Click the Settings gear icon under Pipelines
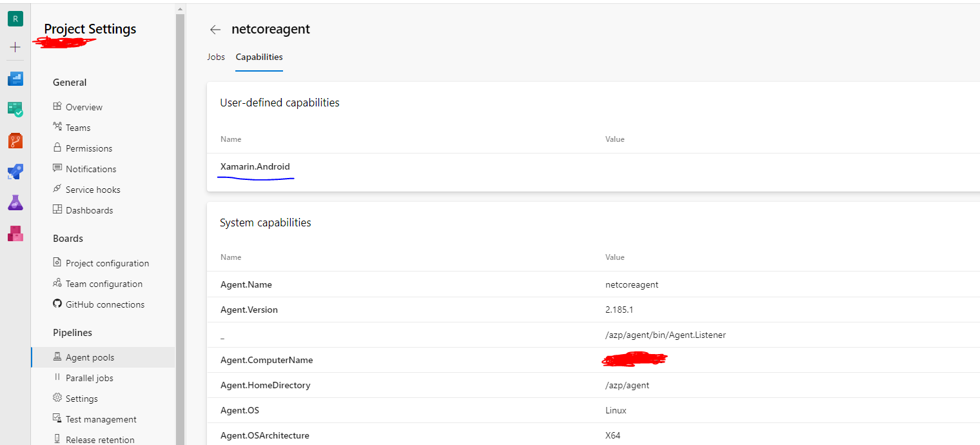 (57, 398)
